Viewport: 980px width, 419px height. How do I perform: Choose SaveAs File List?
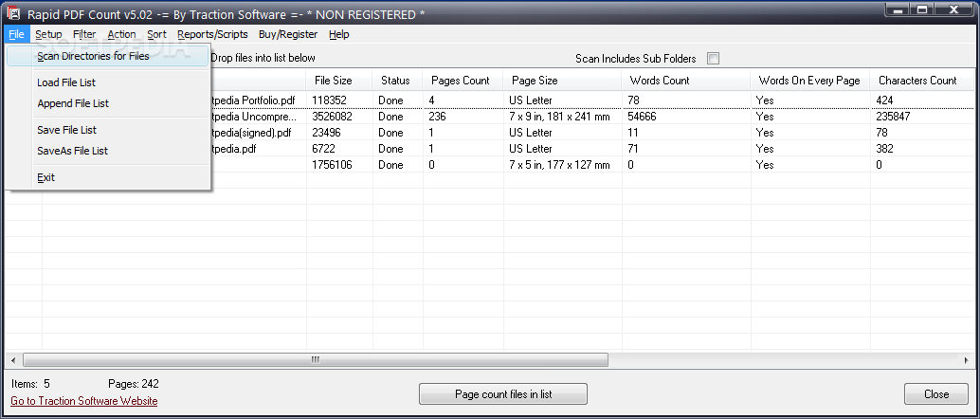(107, 151)
